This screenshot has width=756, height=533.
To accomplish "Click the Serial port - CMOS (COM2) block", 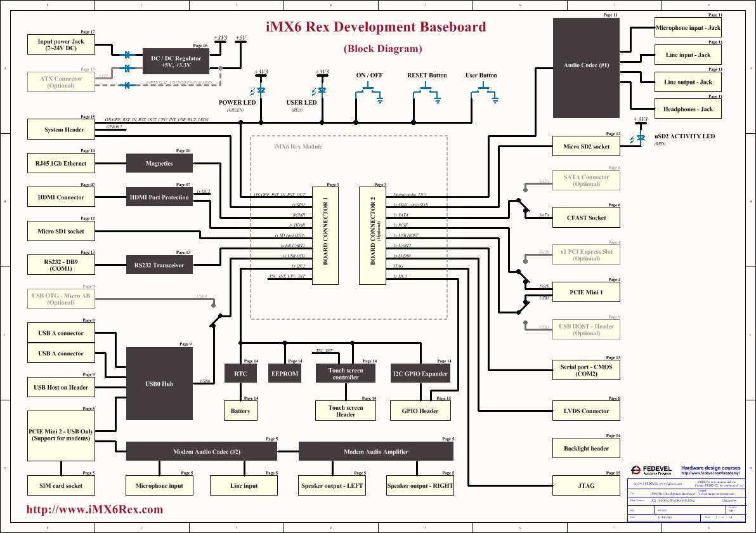I will [x=586, y=371].
